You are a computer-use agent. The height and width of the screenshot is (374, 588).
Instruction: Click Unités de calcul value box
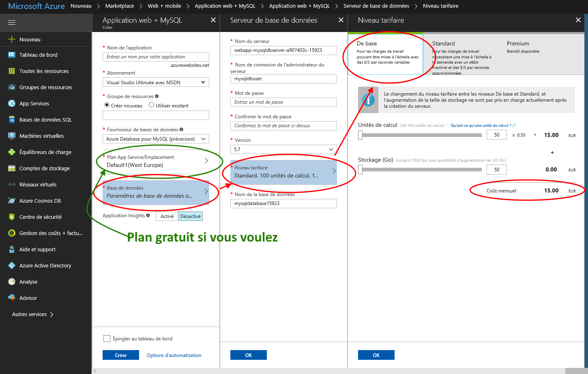pyautogui.click(x=497, y=135)
